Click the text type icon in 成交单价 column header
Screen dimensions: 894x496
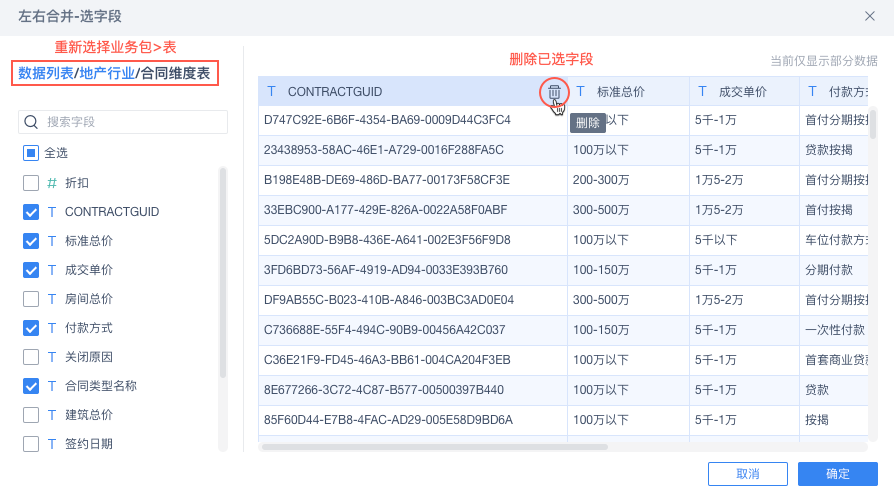702,92
